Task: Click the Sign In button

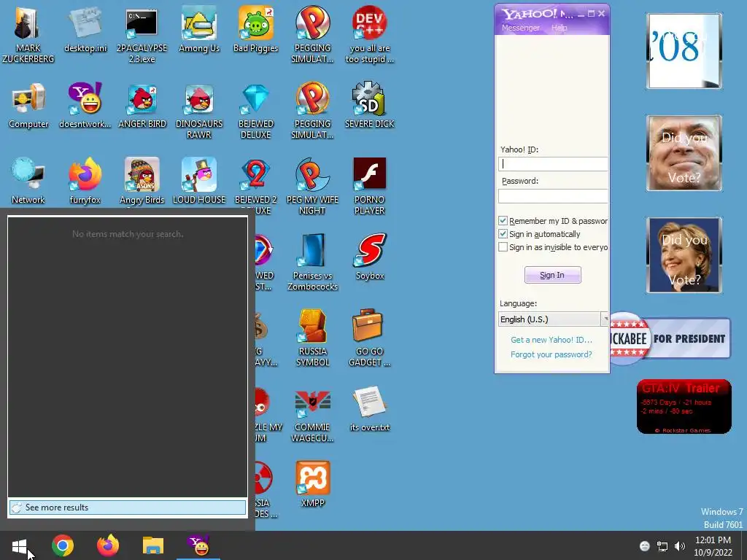Action: tap(553, 275)
